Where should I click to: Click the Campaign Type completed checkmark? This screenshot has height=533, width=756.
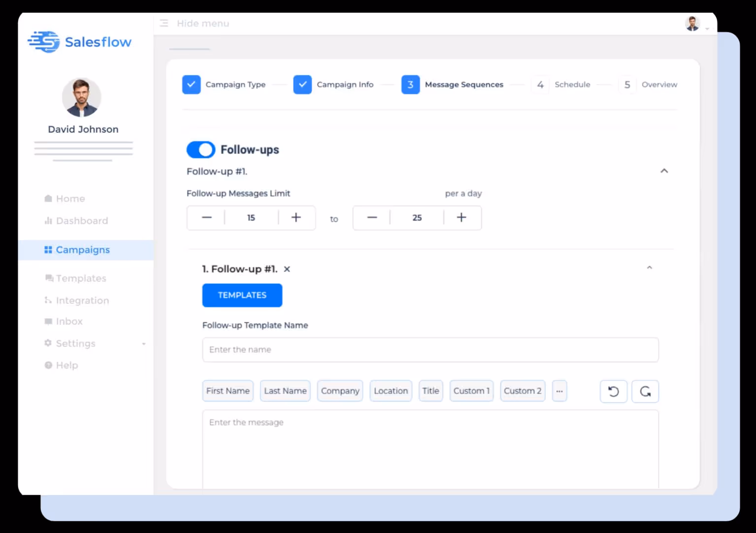pyautogui.click(x=191, y=84)
